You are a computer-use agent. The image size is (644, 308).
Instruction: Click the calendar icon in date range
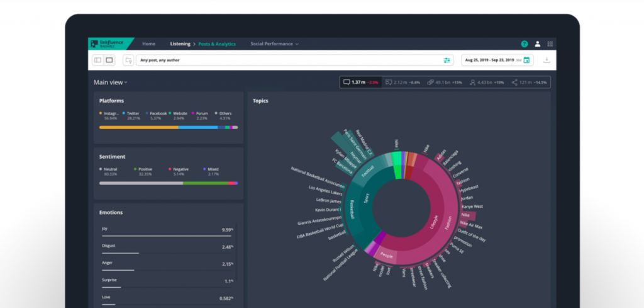coord(526,60)
